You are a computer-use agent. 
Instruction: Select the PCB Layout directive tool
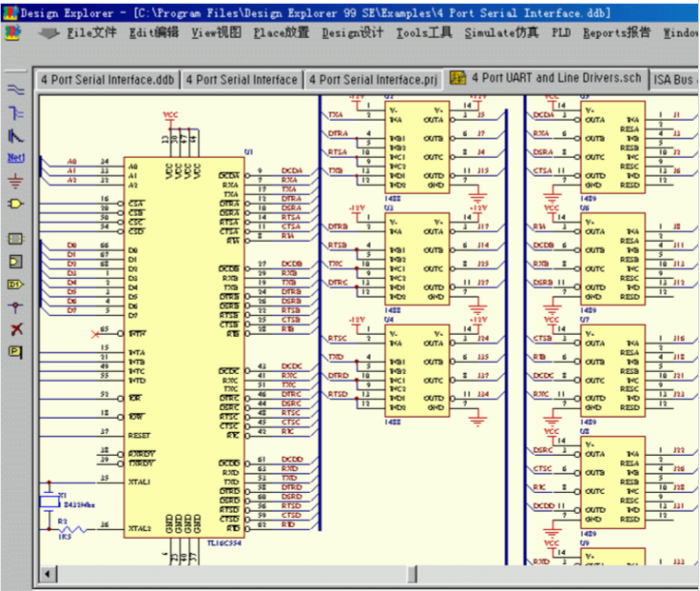16,352
